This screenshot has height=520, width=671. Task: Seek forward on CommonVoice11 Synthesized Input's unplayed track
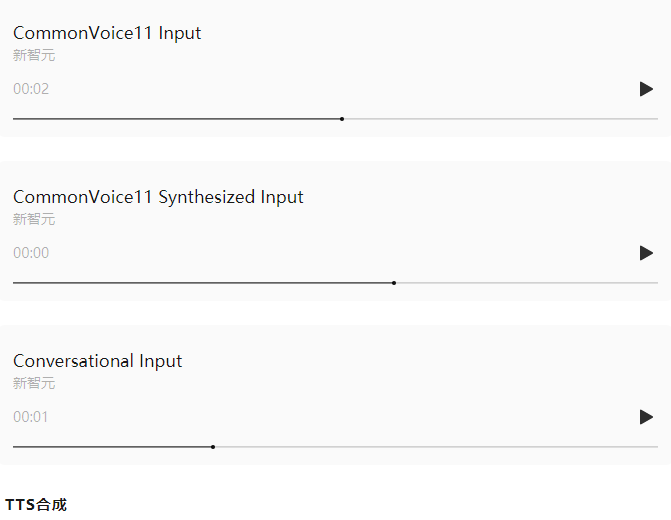pos(527,283)
